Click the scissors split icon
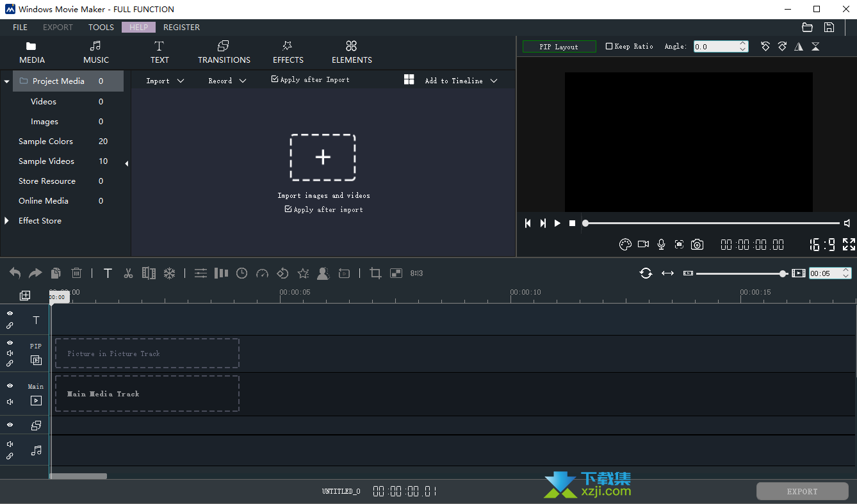This screenshot has width=857, height=504. click(x=128, y=273)
